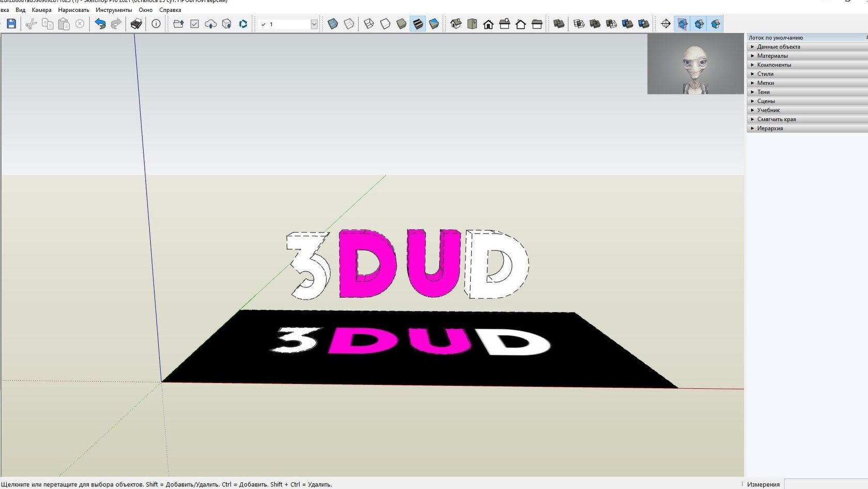Image resolution: width=868 pixels, height=489 pixels.
Task: Switch to Wireframe face style
Action: (369, 24)
